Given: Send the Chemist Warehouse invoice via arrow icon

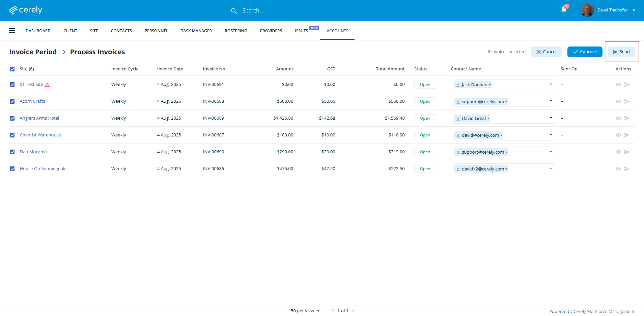Looking at the screenshot, I should click(x=627, y=135).
